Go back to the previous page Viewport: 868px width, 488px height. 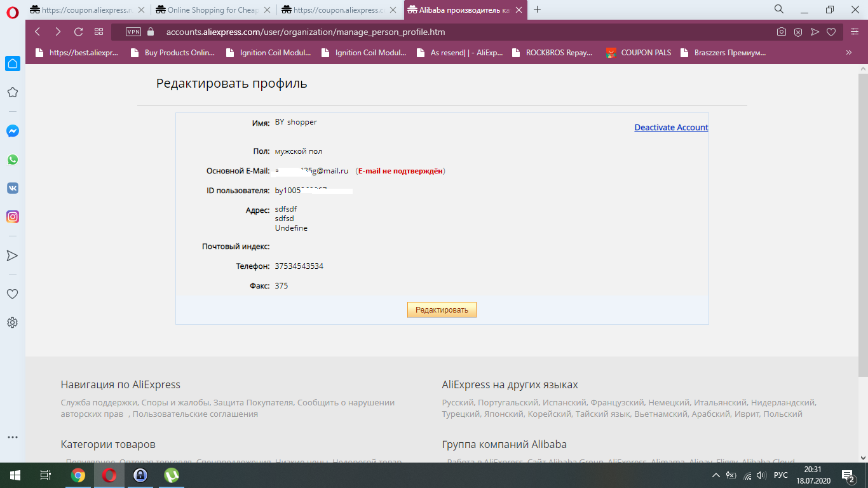pyautogui.click(x=37, y=32)
